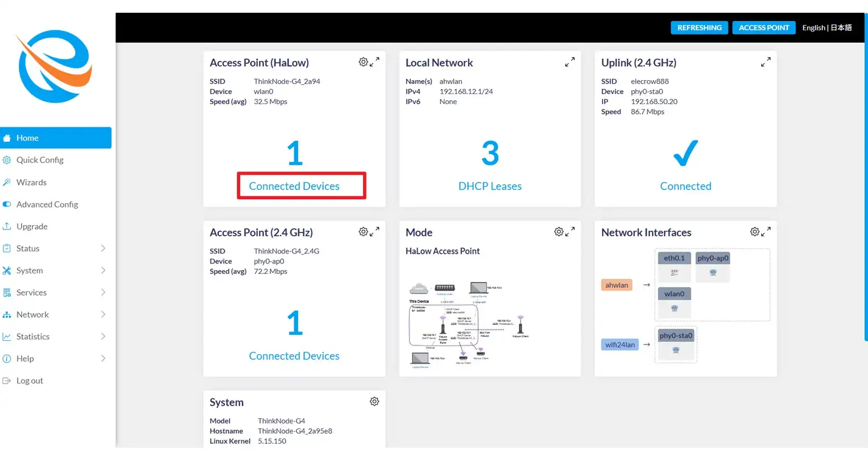Expand the Local Network card
This screenshot has height=451, width=868.
(x=570, y=62)
